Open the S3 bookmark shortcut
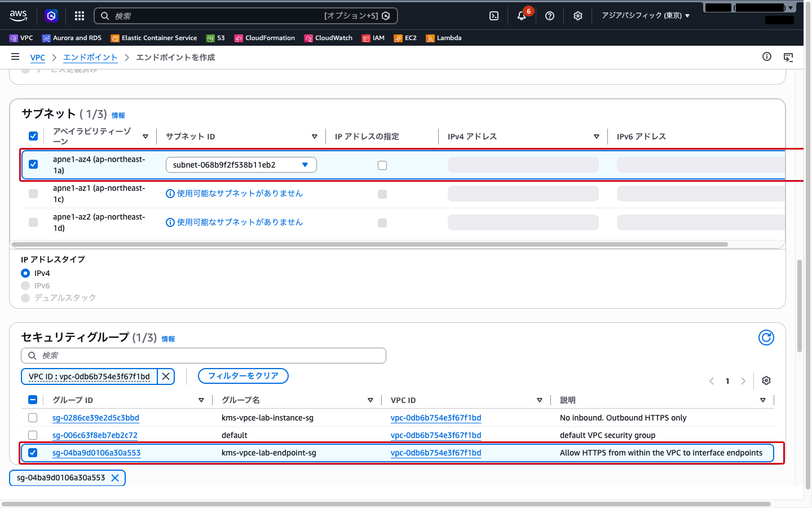 click(215, 38)
